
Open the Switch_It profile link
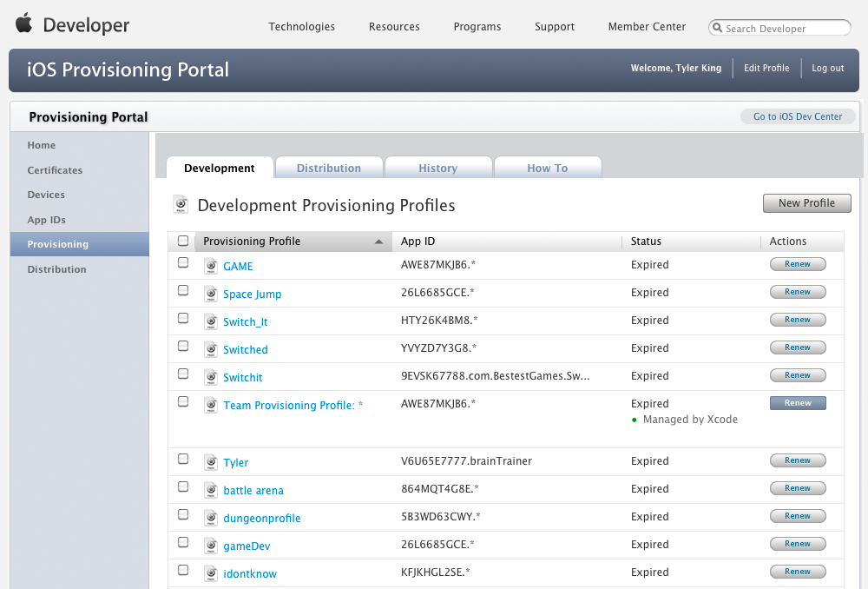246,321
